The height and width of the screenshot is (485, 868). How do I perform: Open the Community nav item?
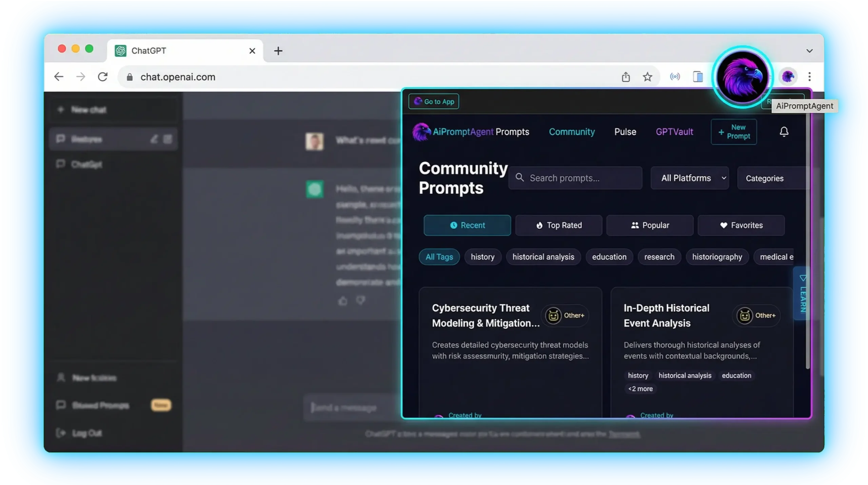(572, 132)
